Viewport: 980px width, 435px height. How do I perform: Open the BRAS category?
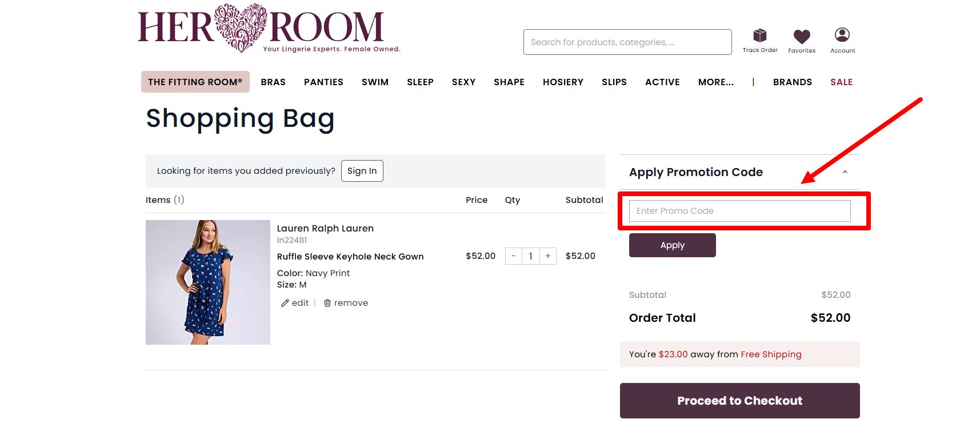click(x=273, y=82)
